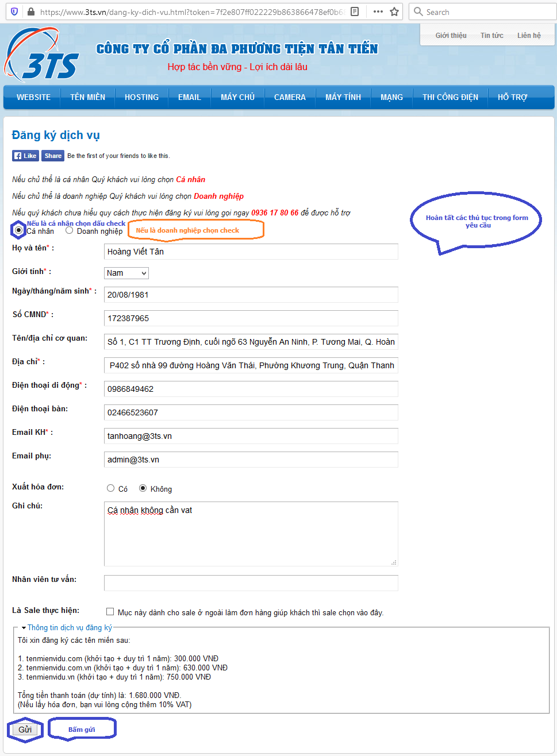Click the Ngày/tháng/năm sinh field

pos(251,295)
